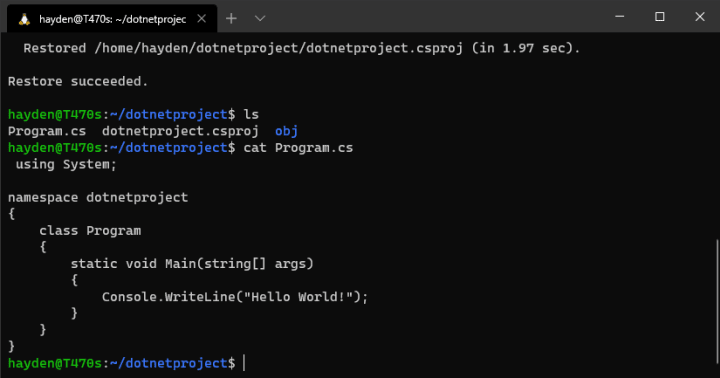720x378 pixels.
Task: Click the vertical scrollbar thumb on right edge
Action: click(717, 301)
